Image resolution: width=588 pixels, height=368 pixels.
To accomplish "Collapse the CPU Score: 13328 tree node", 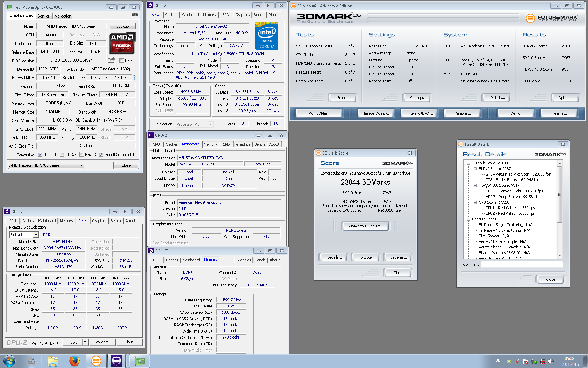I will (x=475, y=202).
